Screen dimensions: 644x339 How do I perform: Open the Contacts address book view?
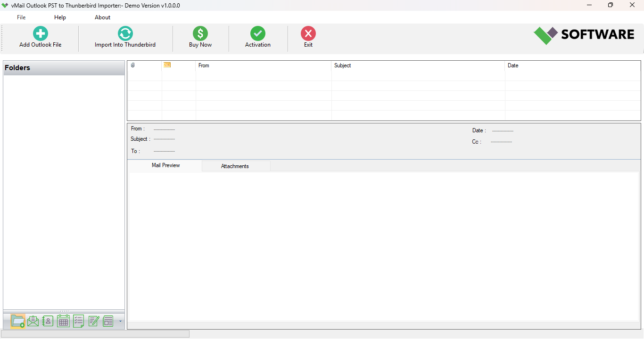[48, 321]
